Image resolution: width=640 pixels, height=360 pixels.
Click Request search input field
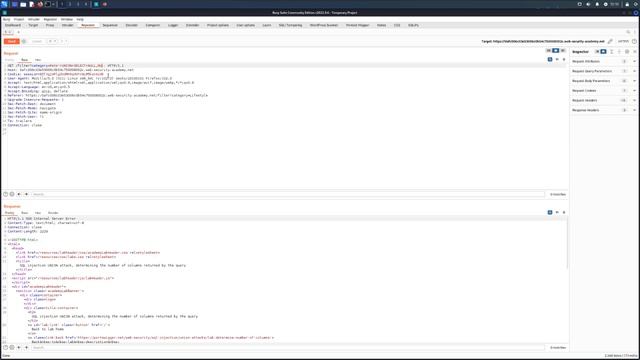coord(288,194)
